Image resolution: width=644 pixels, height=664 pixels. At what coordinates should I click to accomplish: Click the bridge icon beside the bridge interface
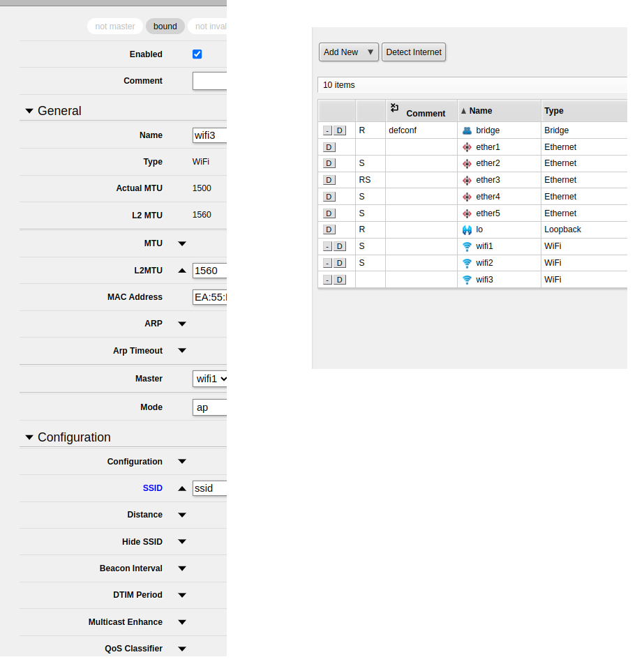(x=465, y=130)
